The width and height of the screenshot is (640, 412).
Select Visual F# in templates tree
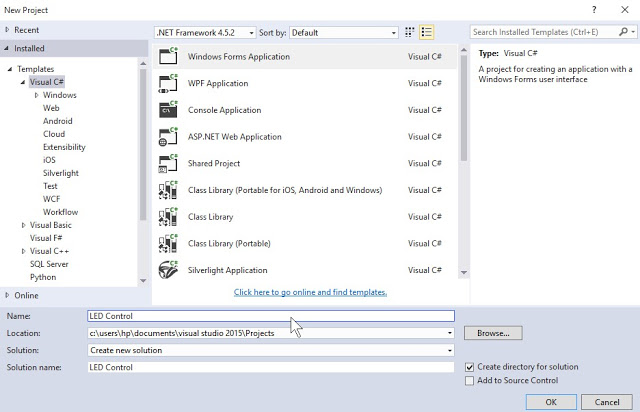pyautogui.click(x=46, y=238)
